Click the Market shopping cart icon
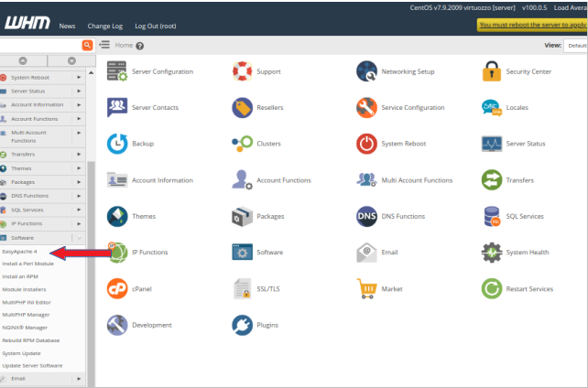This screenshot has width=588, height=388. tap(366, 289)
